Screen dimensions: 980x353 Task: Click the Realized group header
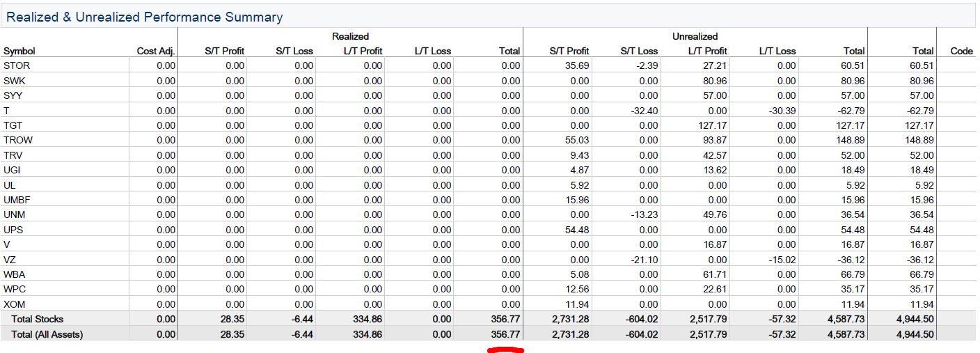click(x=350, y=36)
